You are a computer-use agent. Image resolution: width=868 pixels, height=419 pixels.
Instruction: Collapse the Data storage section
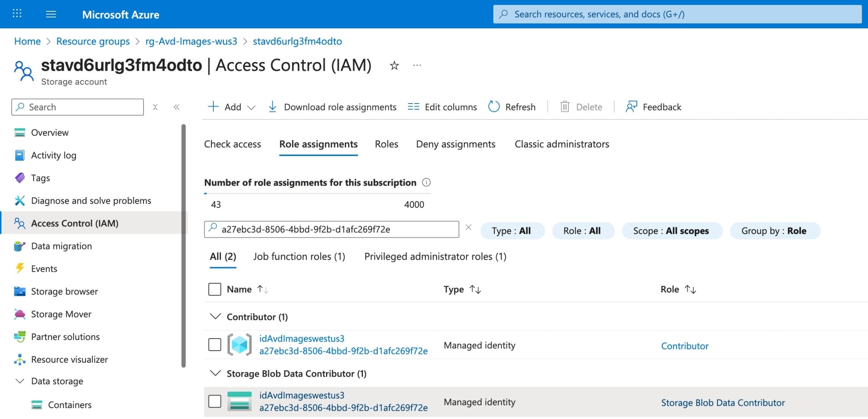tap(20, 381)
